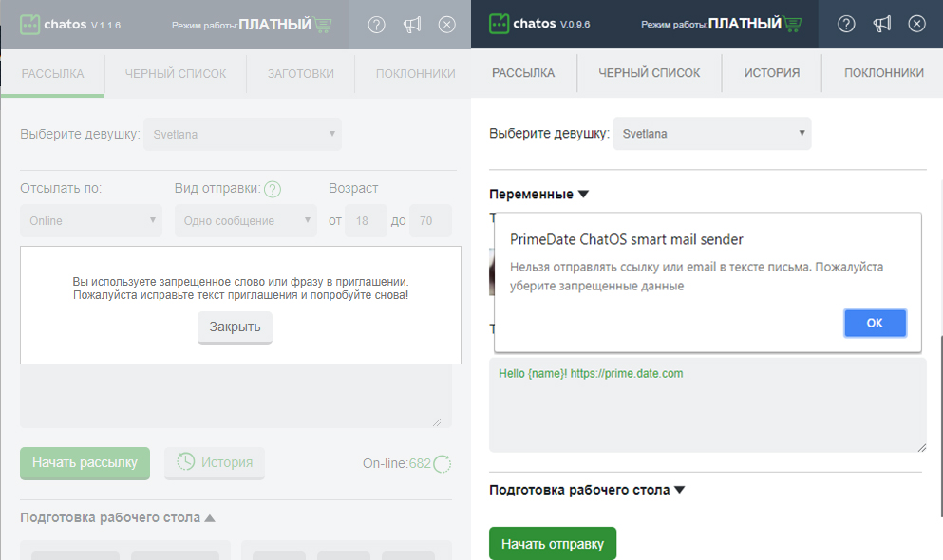Click the chatos logo in the right window

(499, 24)
